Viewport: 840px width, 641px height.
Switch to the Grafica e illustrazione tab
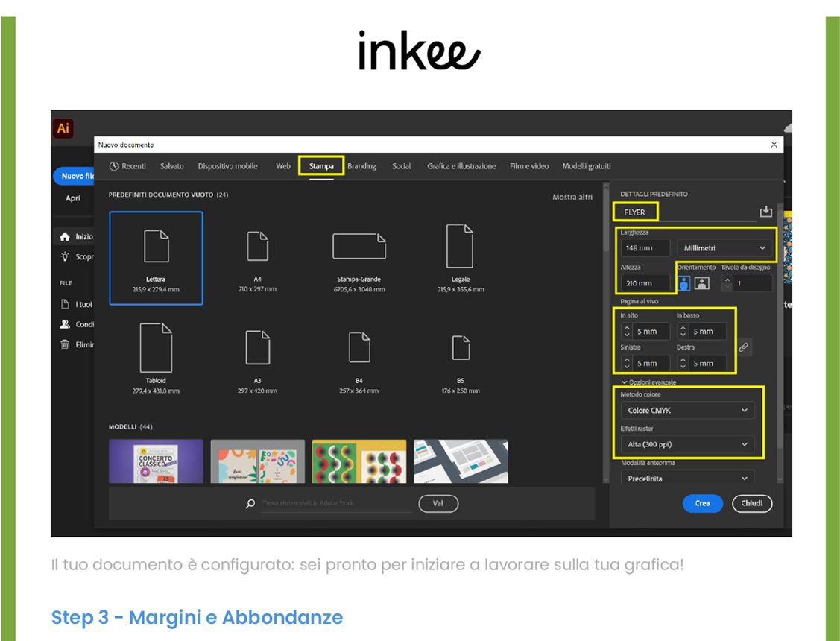pos(461,166)
